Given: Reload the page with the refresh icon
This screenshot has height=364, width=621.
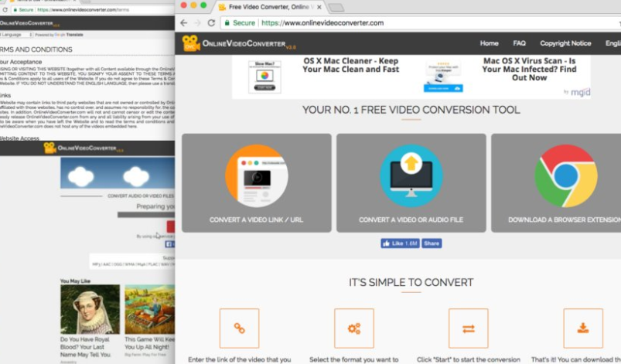Looking at the screenshot, I should click(211, 23).
